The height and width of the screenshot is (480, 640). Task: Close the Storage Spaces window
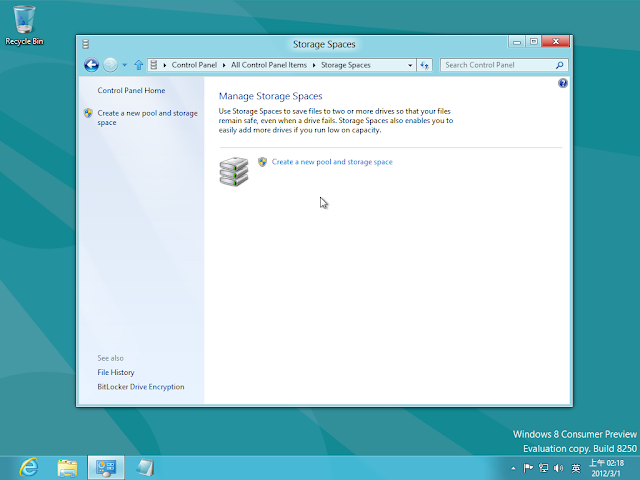(556, 42)
